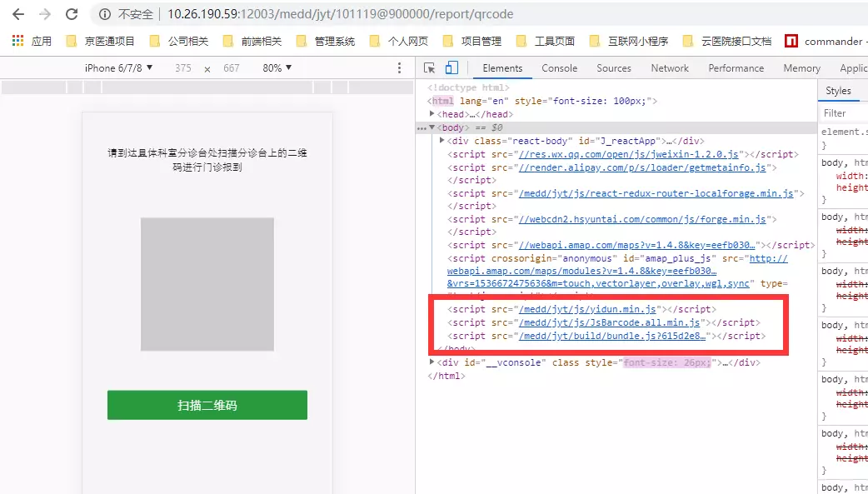Click the 请到达具体科室分诊台 instruction text
Viewport: 868px width, 494px height.
(207, 160)
